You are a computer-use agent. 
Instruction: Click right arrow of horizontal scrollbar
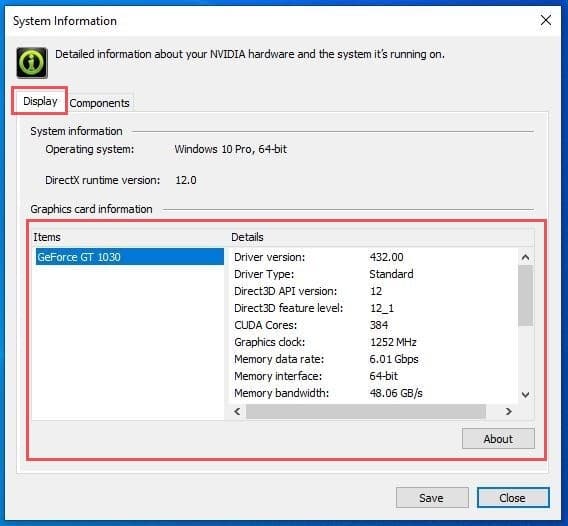[509, 412]
